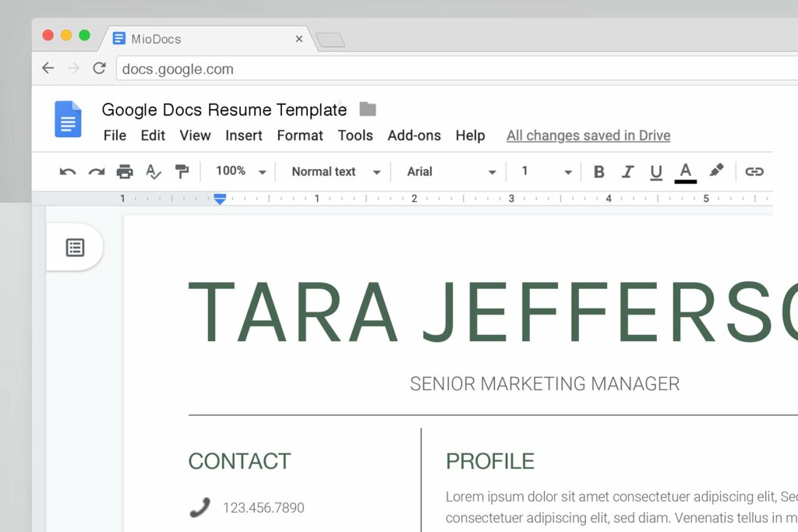
Task: Click the Google Docs logo icon
Action: 68,118
